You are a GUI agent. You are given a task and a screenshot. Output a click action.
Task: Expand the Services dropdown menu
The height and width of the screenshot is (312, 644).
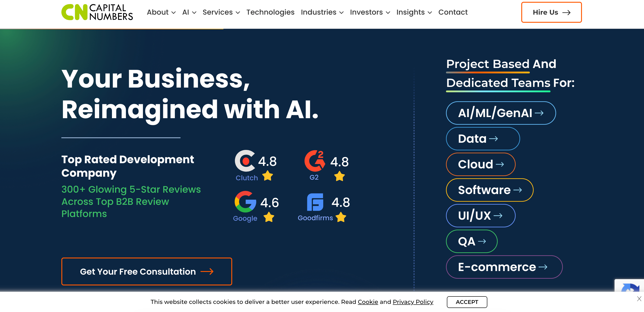(221, 12)
